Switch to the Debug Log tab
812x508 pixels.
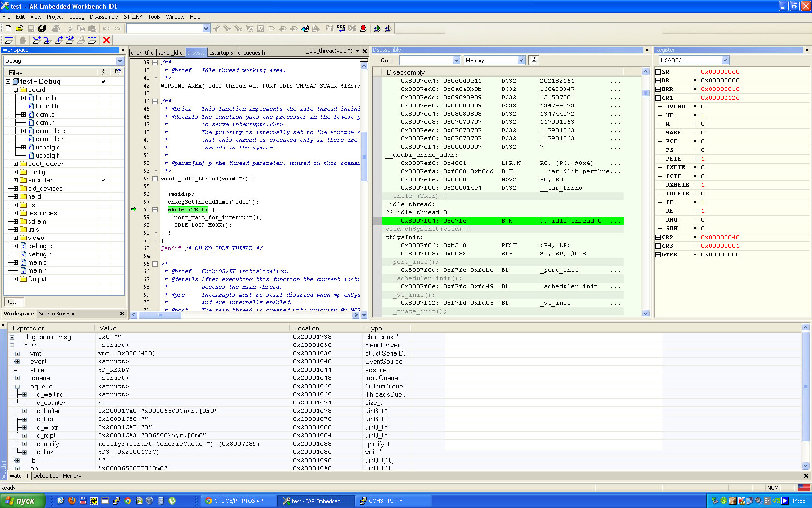[46, 476]
